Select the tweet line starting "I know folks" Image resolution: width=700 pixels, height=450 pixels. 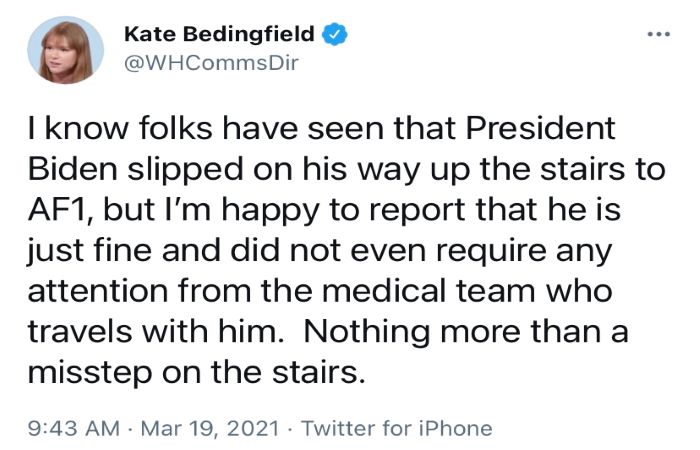tap(321, 128)
